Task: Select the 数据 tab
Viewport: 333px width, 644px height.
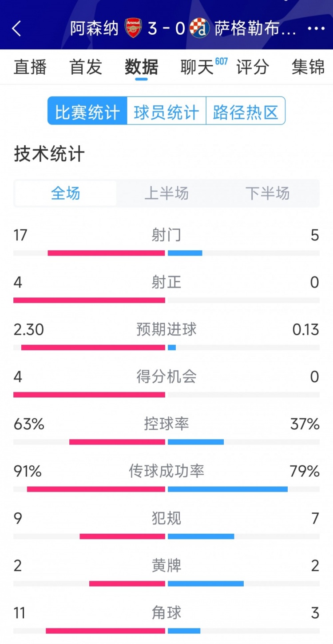Action: (141, 67)
